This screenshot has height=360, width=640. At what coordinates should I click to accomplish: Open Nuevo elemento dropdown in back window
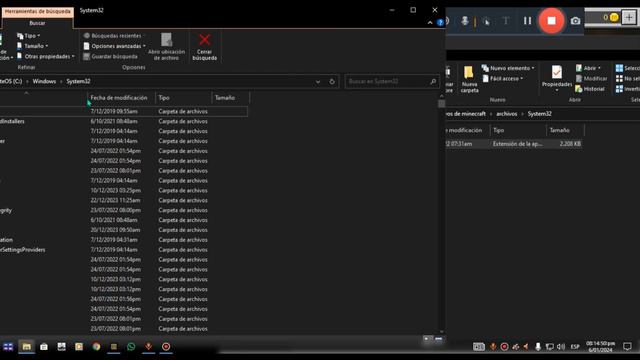(508, 68)
